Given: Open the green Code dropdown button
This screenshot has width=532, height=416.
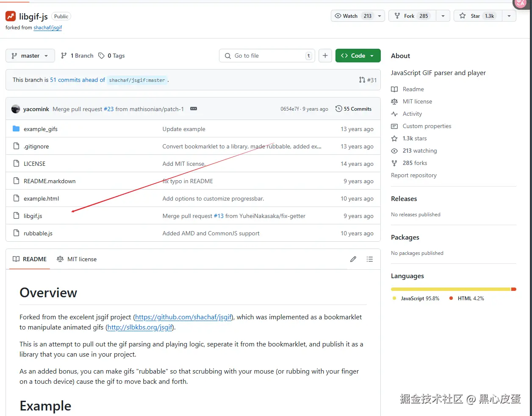Looking at the screenshot, I should pos(358,56).
